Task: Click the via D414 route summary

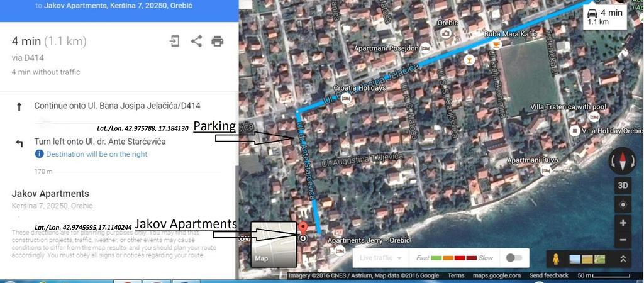Action: click(x=28, y=58)
